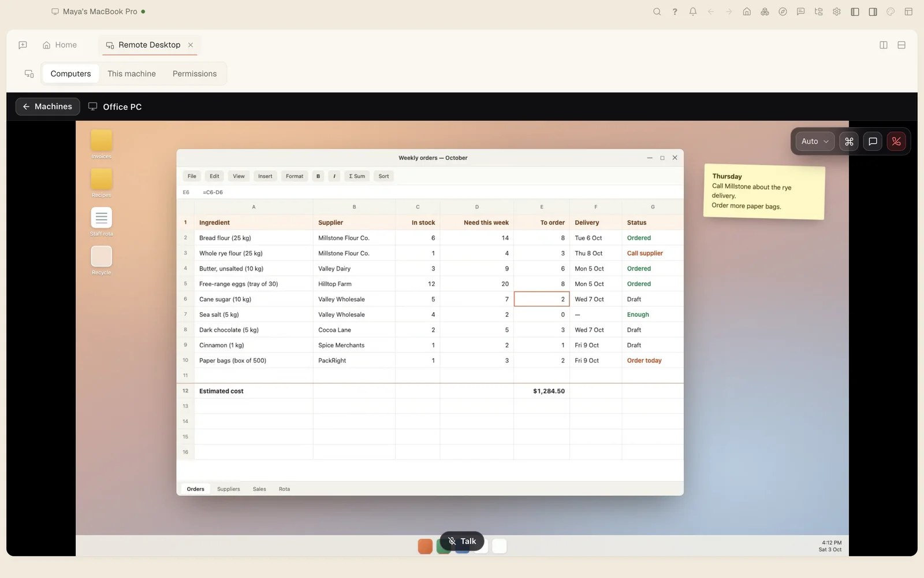Open help with the question mark icon
924x578 pixels.
pyautogui.click(x=675, y=12)
